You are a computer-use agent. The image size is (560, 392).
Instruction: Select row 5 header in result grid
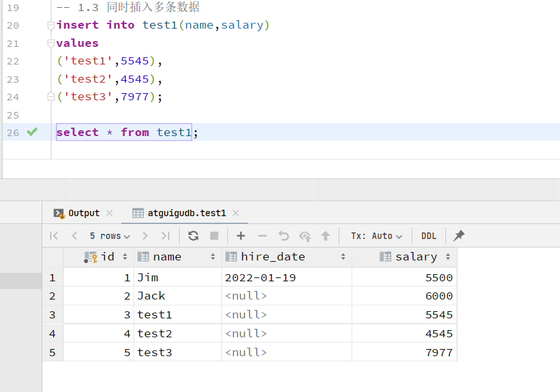coord(53,352)
